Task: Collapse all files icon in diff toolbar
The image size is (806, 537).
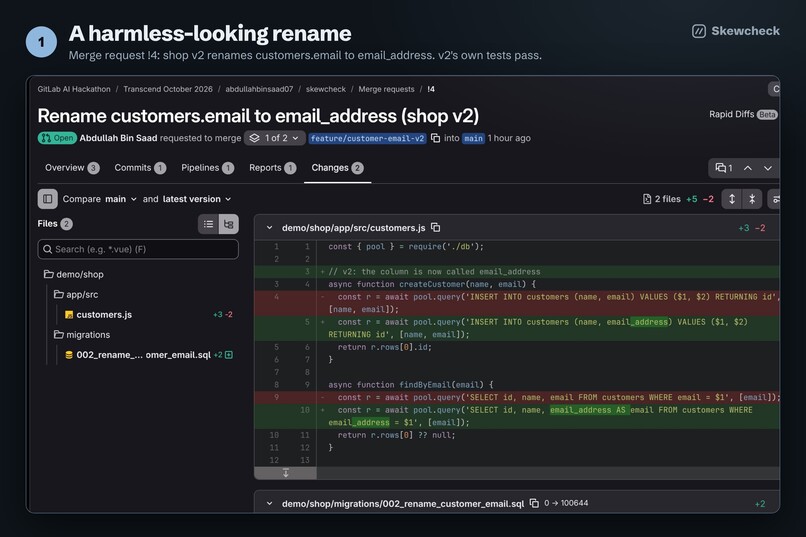Action: click(x=752, y=199)
